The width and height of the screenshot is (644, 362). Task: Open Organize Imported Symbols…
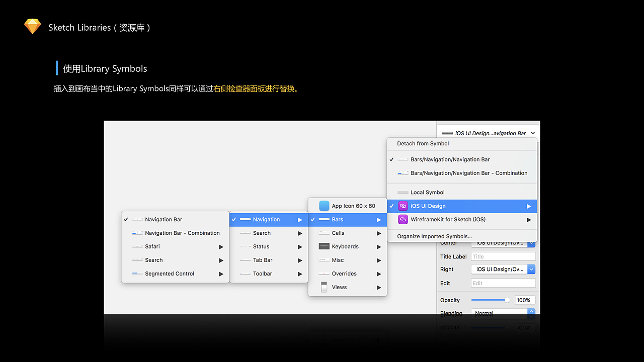462,236
